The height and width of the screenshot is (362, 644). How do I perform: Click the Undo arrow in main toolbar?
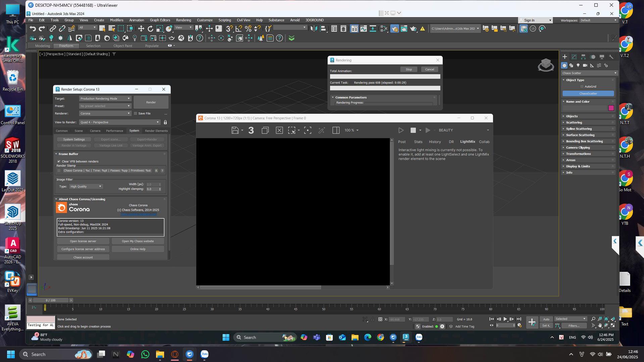(x=32, y=29)
